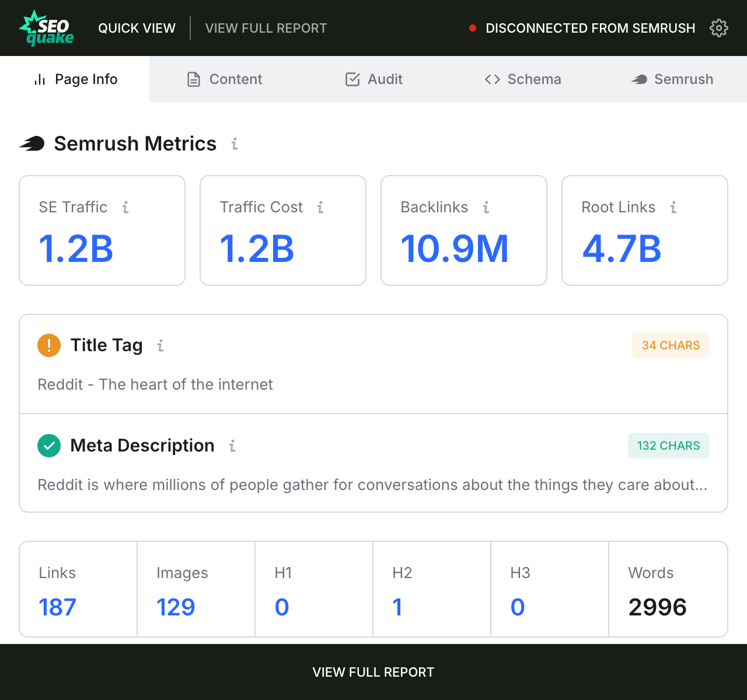Screen dimensions: 747x700
Task: Click the orange warning icon on Title Tag
Action: point(49,345)
